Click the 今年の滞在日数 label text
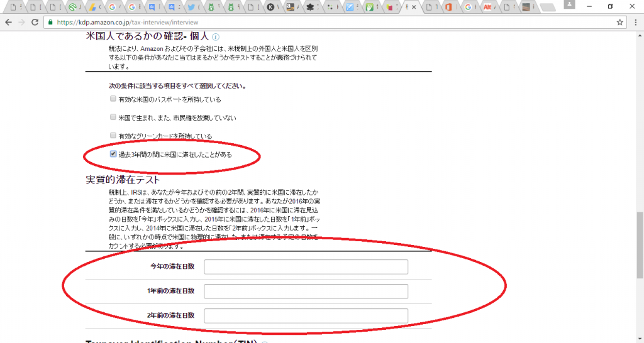 (x=172, y=266)
